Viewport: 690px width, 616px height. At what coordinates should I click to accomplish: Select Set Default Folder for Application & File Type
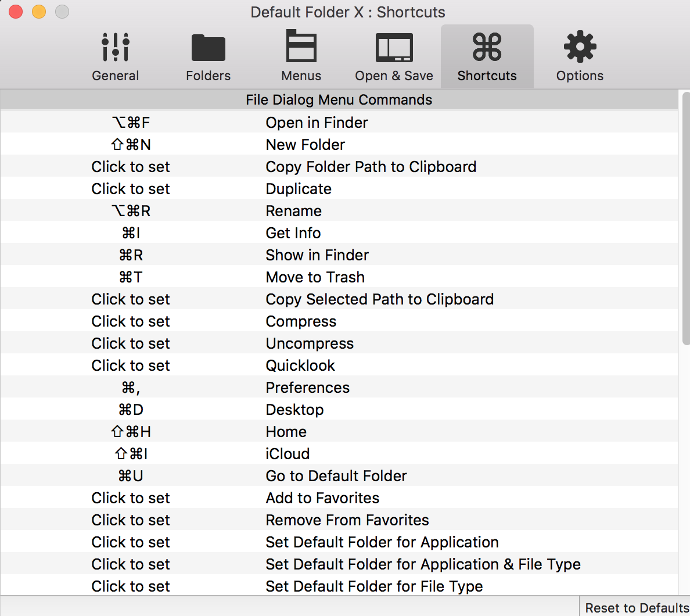[x=423, y=564]
